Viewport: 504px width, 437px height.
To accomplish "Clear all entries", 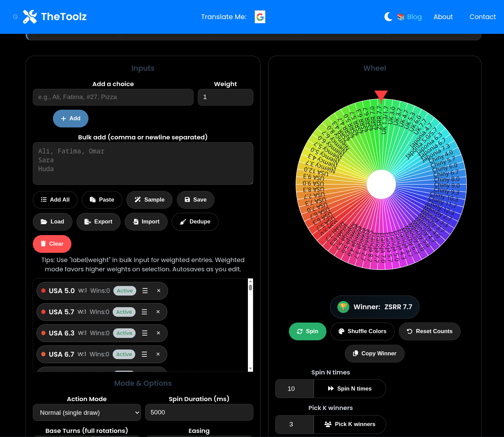I will pyautogui.click(x=52, y=244).
